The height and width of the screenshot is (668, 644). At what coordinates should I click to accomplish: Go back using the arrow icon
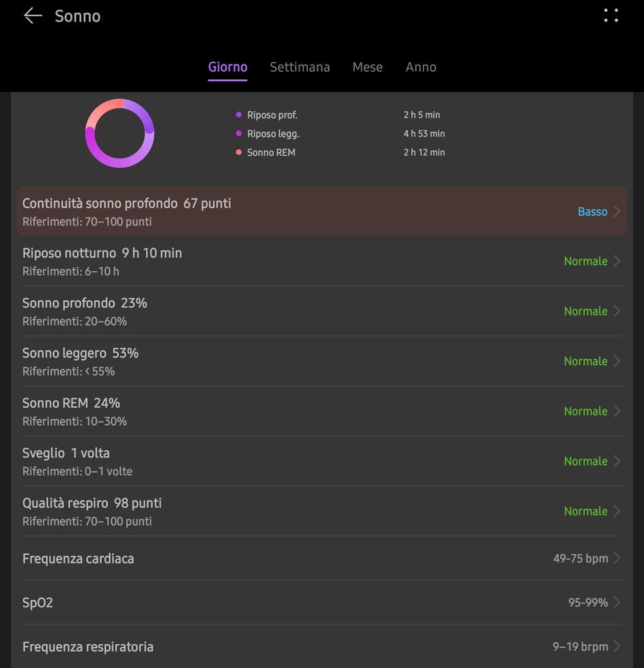32,16
